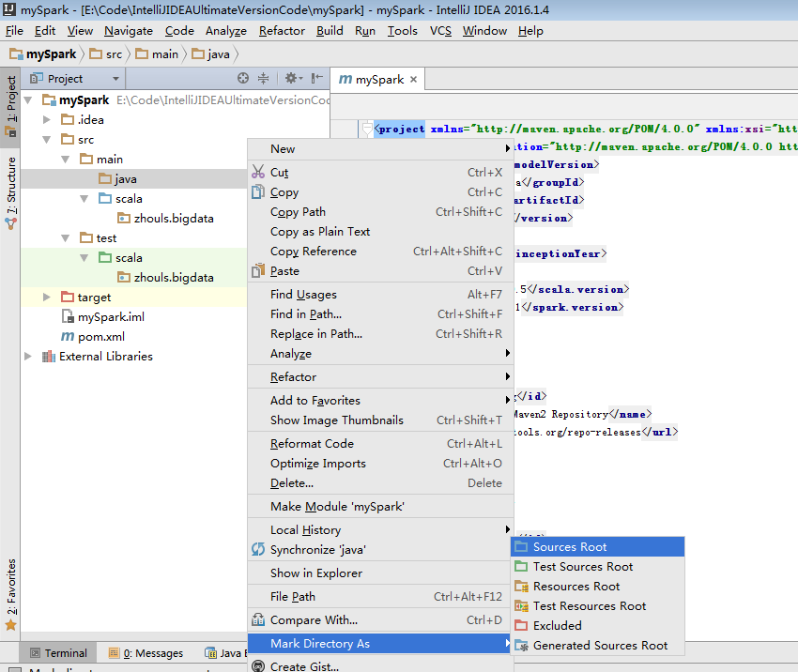Image resolution: width=798 pixels, height=672 pixels.
Task: Open Local History submenu
Action: pyautogui.click(x=380, y=530)
